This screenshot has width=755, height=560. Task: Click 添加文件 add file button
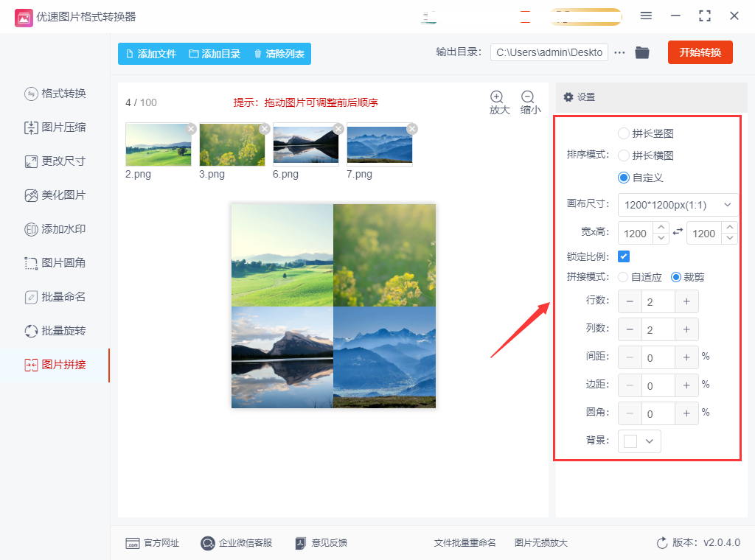151,54
